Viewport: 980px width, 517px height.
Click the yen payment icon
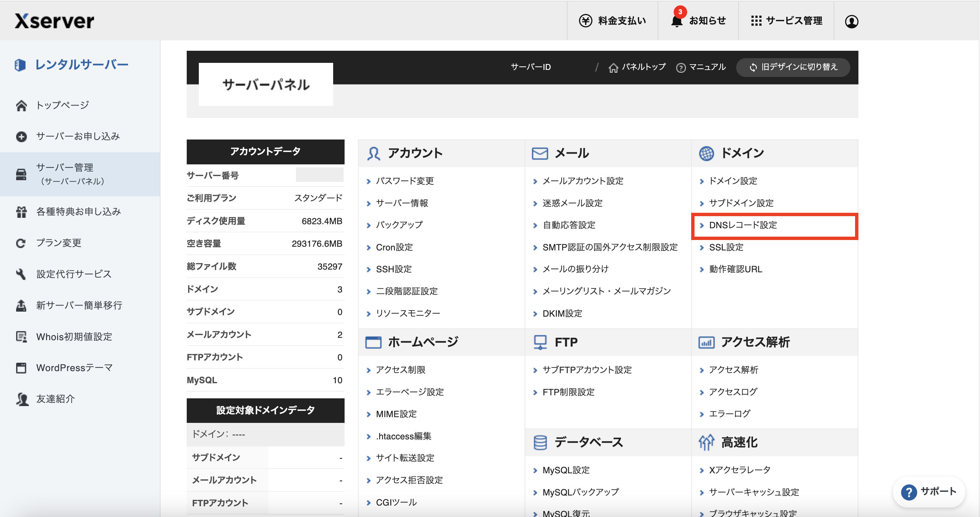585,21
